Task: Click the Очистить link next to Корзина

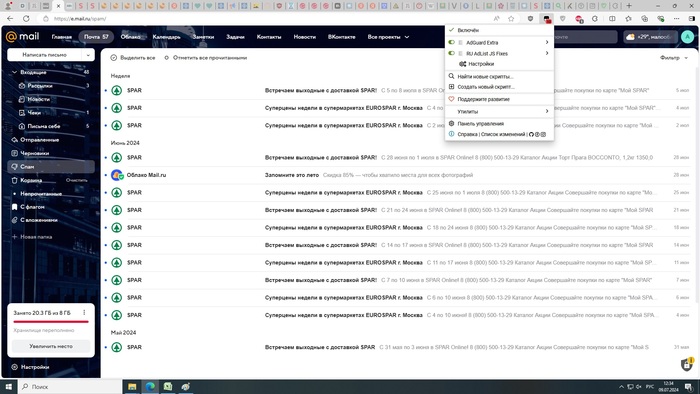Action: click(x=77, y=180)
